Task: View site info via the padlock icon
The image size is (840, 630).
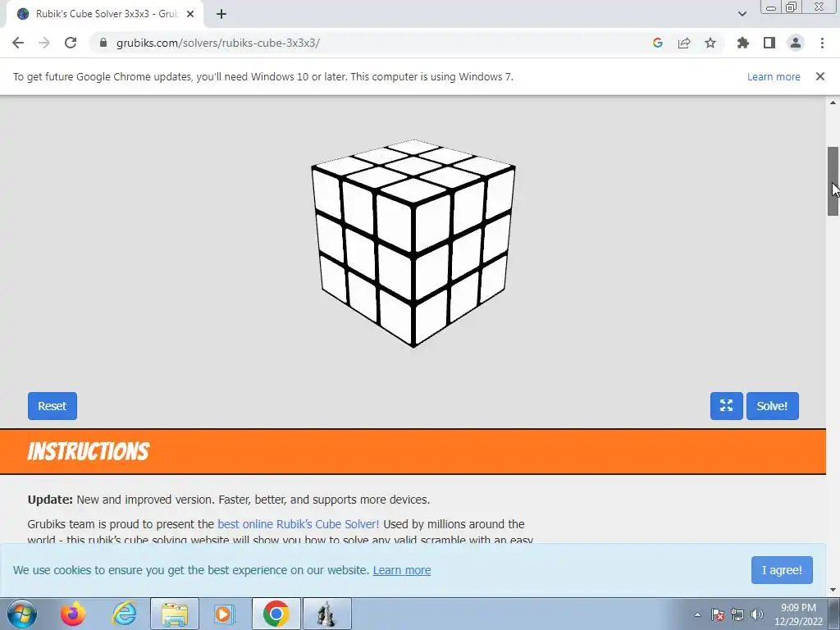Action: pyautogui.click(x=103, y=43)
